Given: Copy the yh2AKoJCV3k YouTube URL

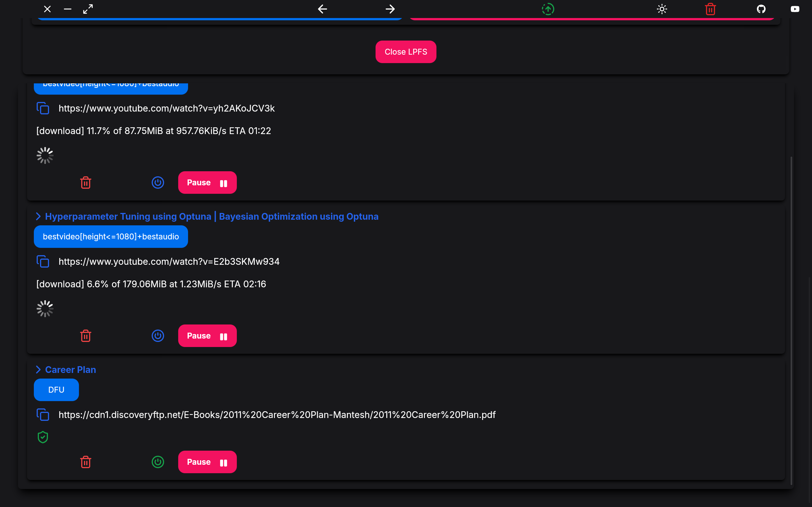Looking at the screenshot, I should tap(43, 108).
